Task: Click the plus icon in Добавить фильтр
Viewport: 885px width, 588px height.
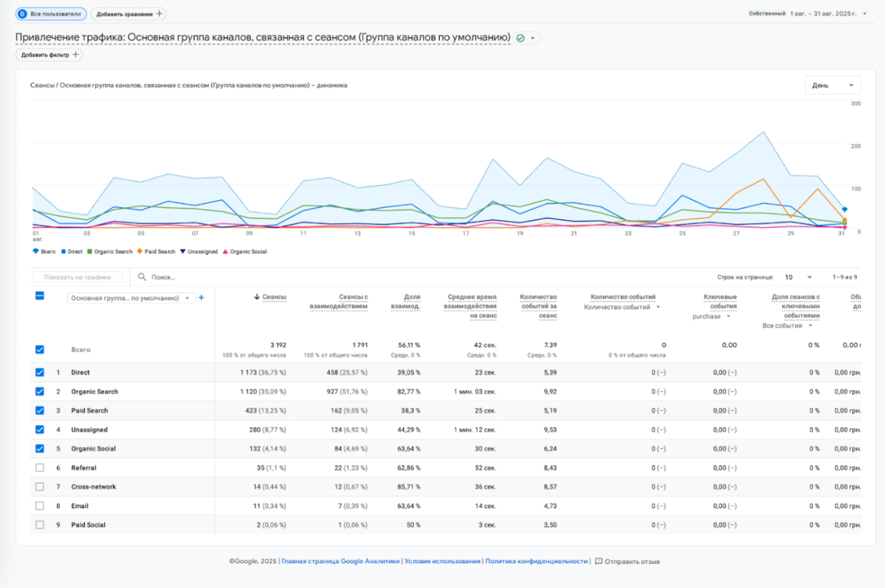Action: (x=75, y=55)
